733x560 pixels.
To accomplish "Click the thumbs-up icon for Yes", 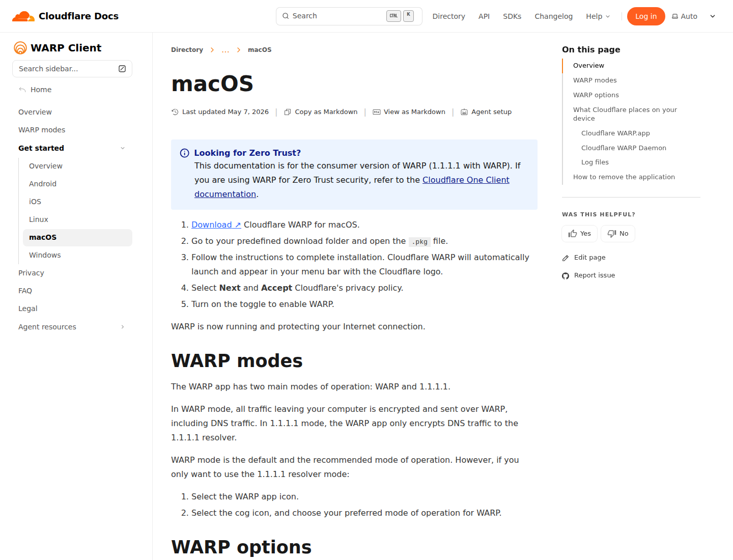I will (573, 234).
